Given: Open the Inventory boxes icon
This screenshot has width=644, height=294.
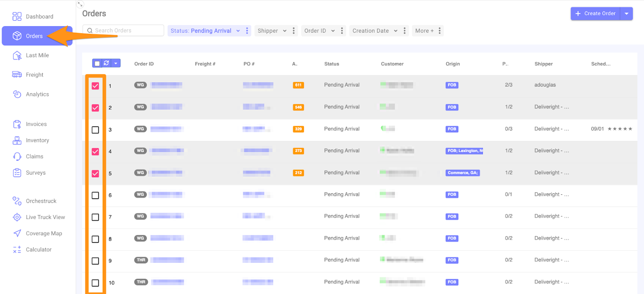Looking at the screenshot, I should (17, 140).
